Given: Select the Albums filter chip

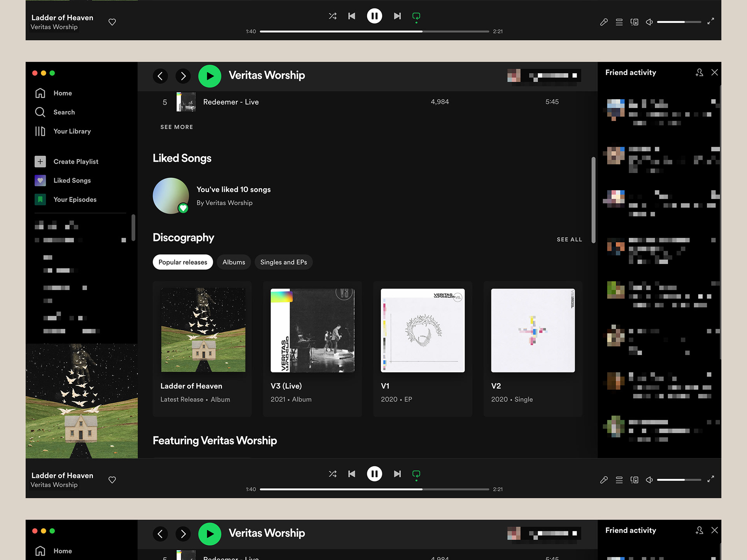Looking at the screenshot, I should pyautogui.click(x=234, y=262).
